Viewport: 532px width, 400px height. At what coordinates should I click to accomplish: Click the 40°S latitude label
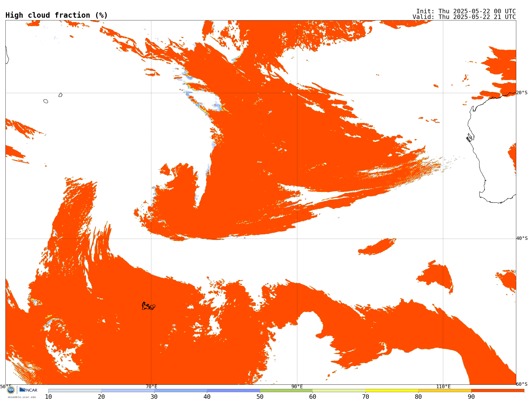click(522, 238)
